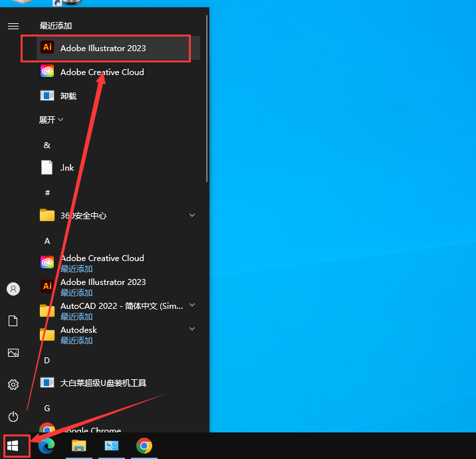Expand the 360安全中心 folder
The width and height of the screenshot is (476, 459).
tap(192, 215)
